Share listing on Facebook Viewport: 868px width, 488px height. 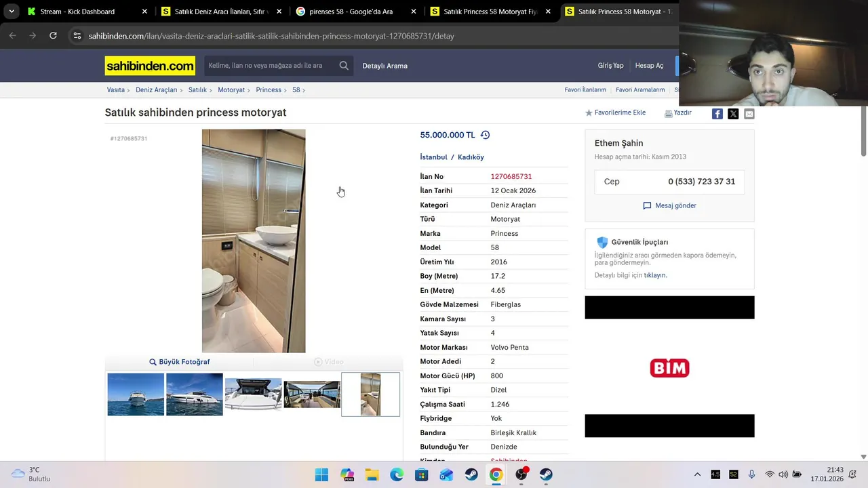click(717, 114)
